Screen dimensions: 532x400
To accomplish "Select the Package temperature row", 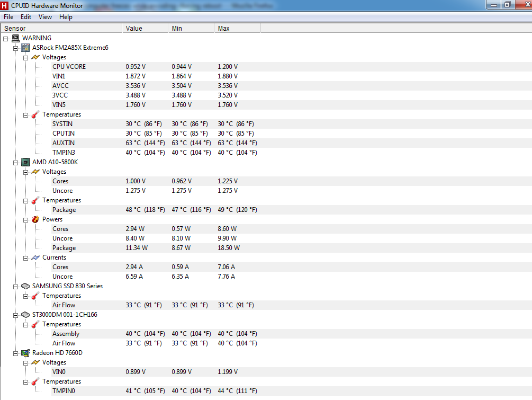I will [x=292, y=210].
